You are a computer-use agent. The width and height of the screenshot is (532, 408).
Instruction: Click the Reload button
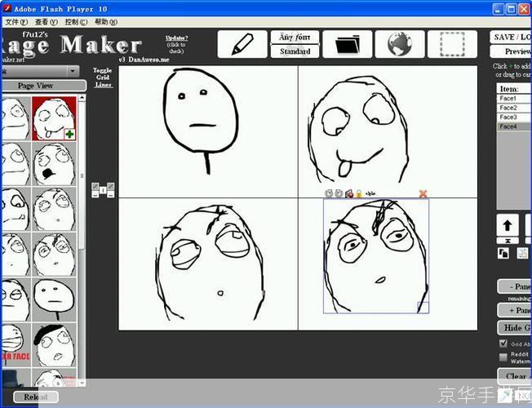tap(35, 397)
